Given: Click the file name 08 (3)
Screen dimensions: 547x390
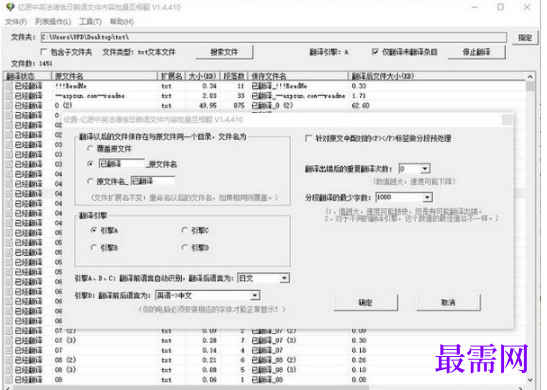Looking at the screenshot, I should coord(65,369).
